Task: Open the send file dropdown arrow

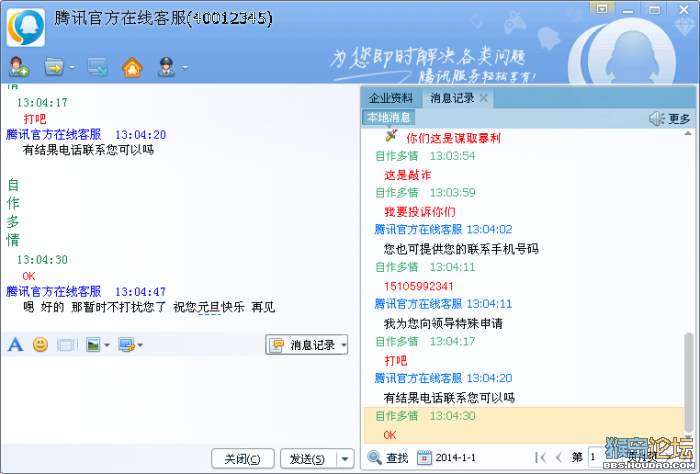Action: point(72,68)
